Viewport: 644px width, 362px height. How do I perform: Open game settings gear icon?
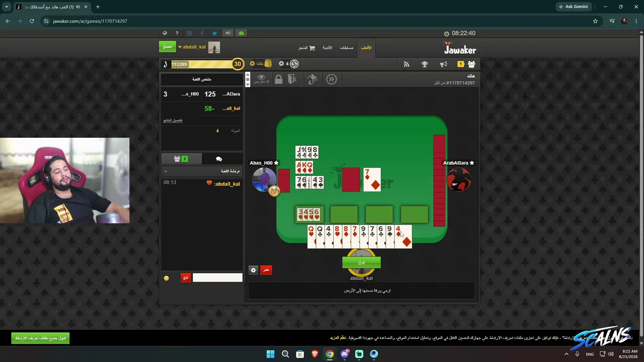tap(254, 270)
